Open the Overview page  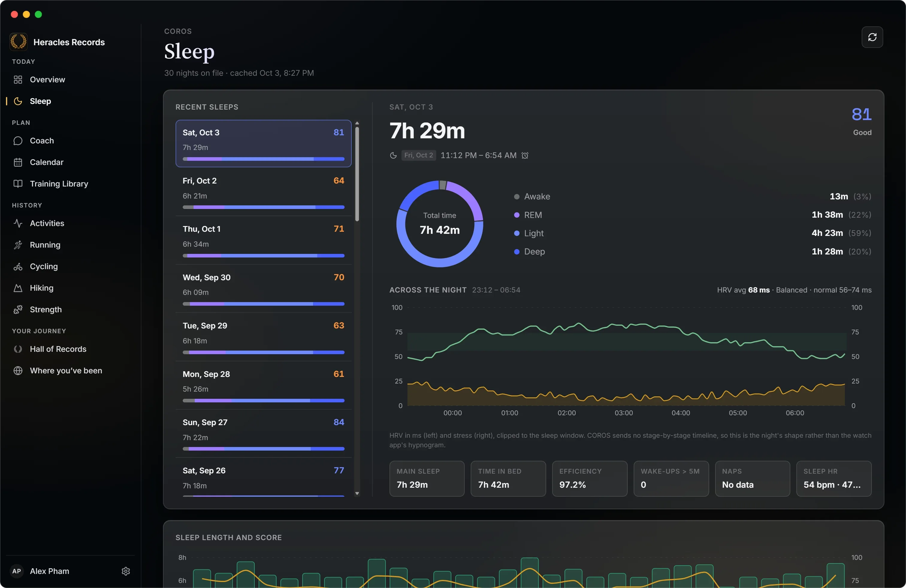pyautogui.click(x=70, y=80)
